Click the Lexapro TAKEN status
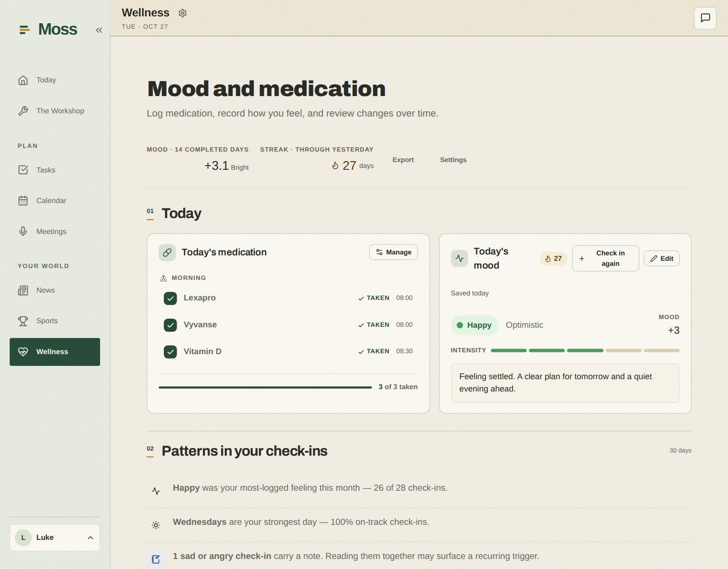Screen dimensions: 728x569 coord(374,298)
